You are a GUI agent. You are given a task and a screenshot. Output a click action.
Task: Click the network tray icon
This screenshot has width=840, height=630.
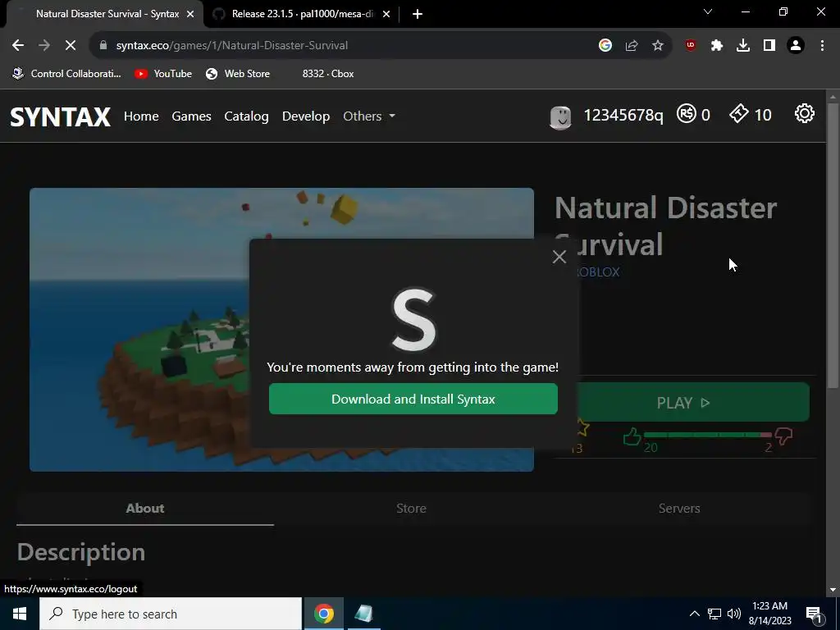pyautogui.click(x=714, y=614)
